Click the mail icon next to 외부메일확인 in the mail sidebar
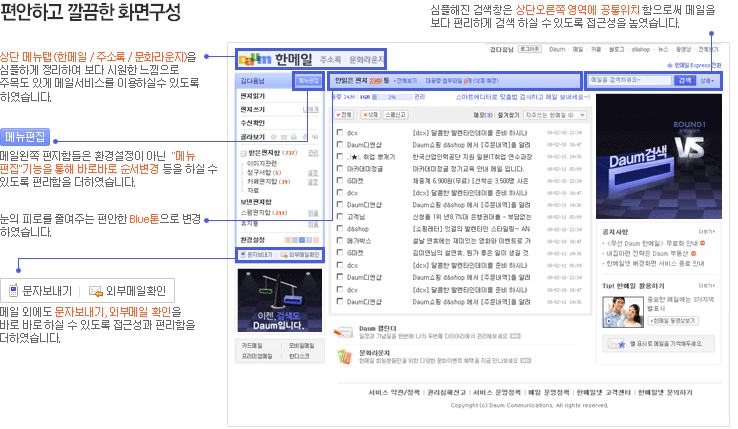 pos(284,255)
